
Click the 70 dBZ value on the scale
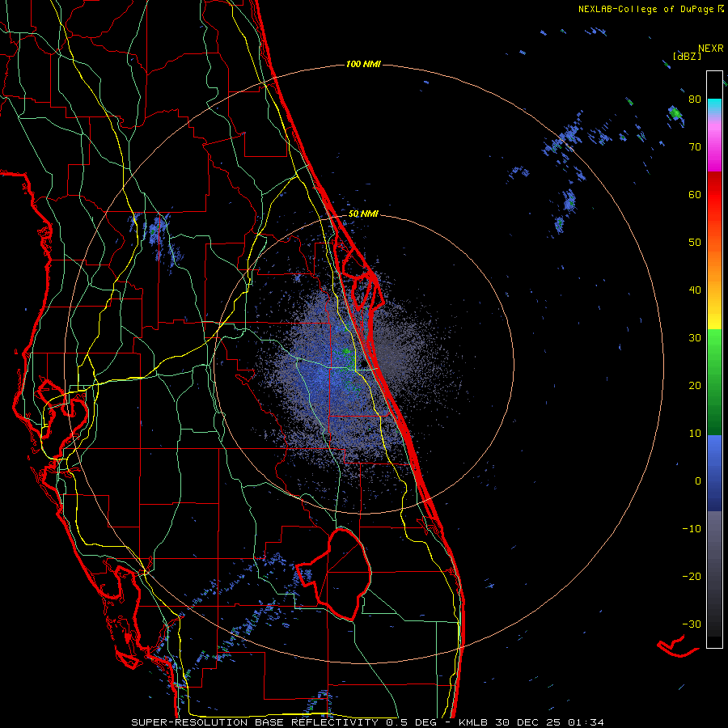(695, 146)
